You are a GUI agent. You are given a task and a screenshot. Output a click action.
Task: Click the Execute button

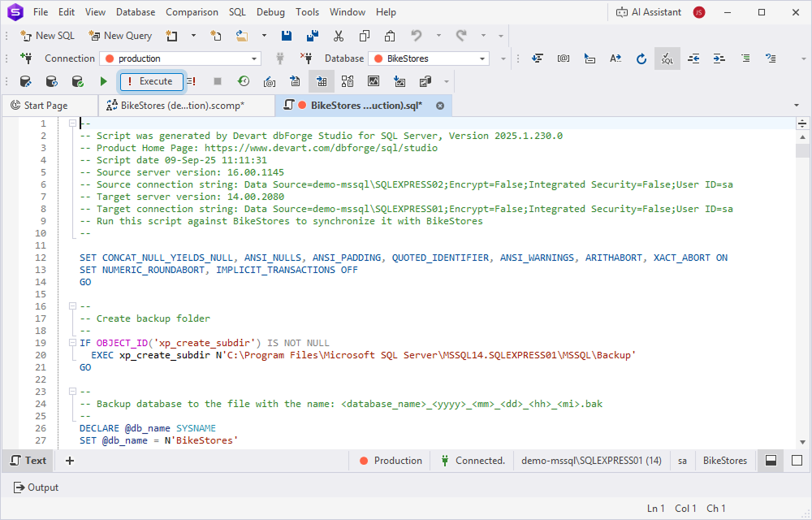(x=153, y=81)
